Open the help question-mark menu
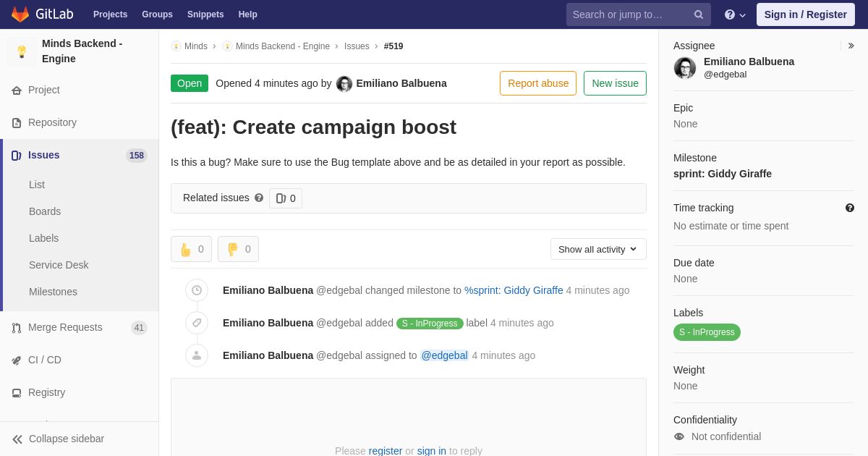Viewport: 868px width, 456px height. 735,14
